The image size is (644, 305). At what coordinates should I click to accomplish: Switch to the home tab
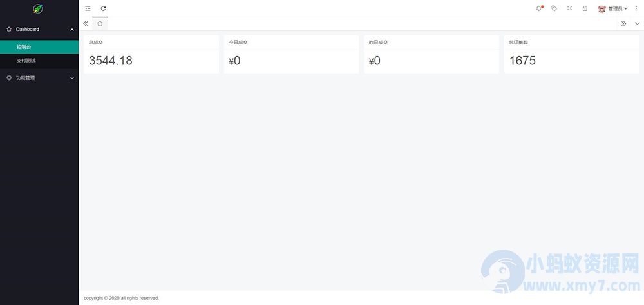click(100, 23)
